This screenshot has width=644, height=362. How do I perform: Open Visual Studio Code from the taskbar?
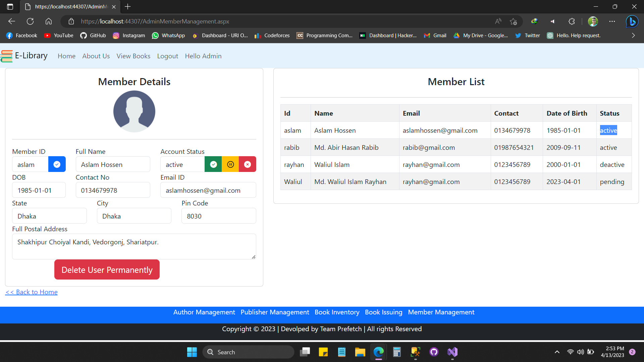click(x=452, y=352)
